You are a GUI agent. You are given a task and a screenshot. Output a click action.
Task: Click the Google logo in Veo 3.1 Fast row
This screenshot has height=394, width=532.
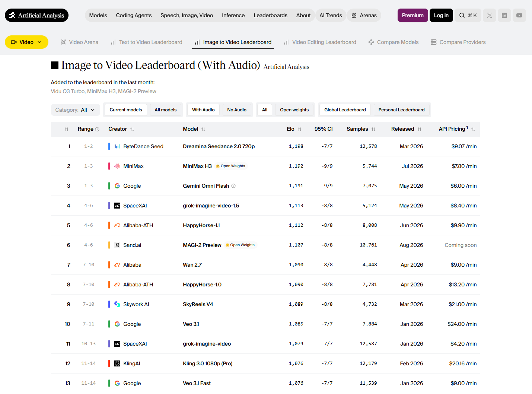pos(117,383)
